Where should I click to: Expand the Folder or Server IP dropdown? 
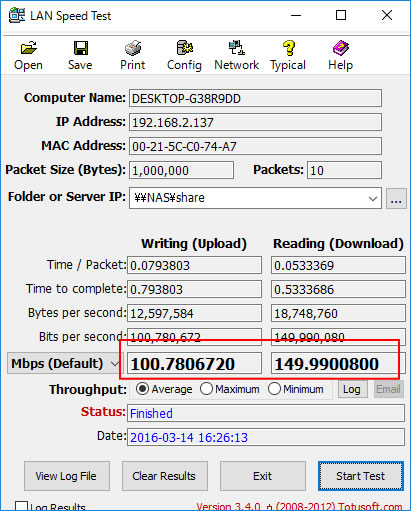373,198
